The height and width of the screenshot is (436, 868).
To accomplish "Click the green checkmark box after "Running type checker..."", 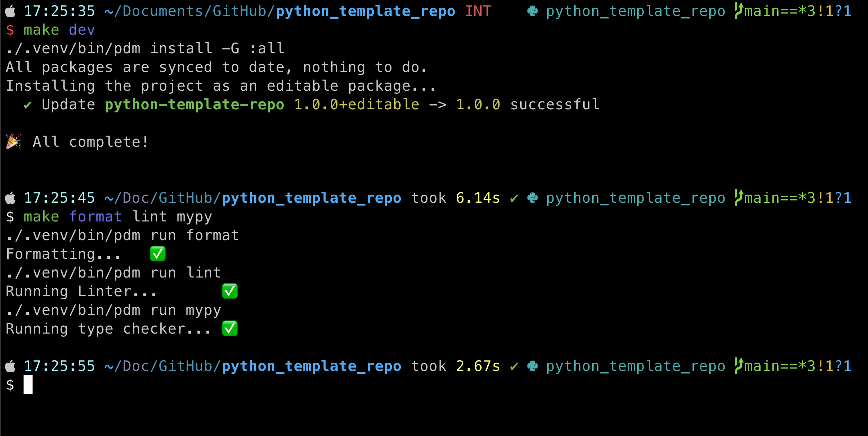I will coord(230,329).
